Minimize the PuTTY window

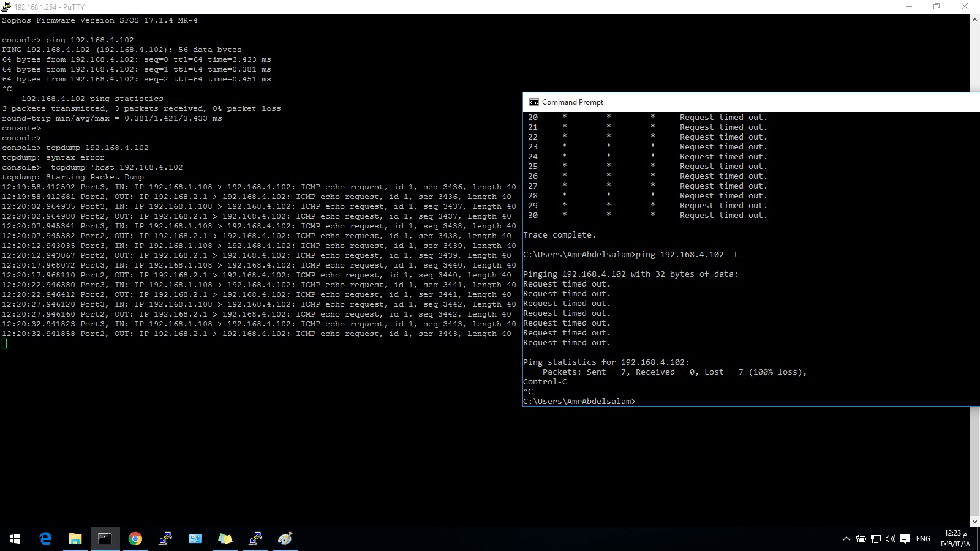click(x=909, y=7)
